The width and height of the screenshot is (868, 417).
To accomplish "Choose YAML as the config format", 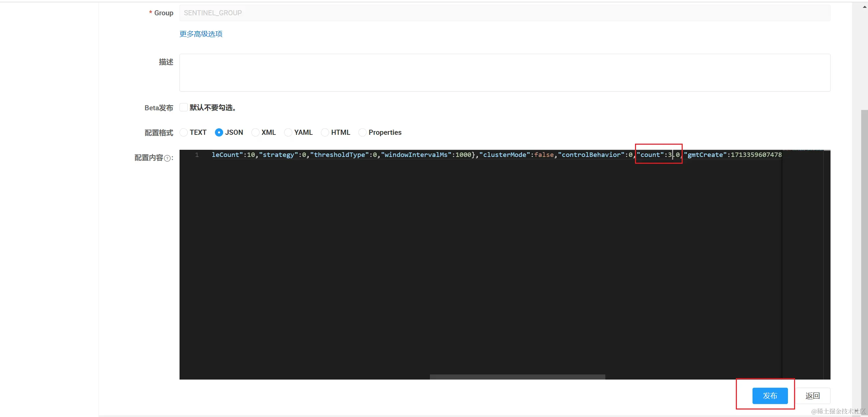I will coord(288,132).
